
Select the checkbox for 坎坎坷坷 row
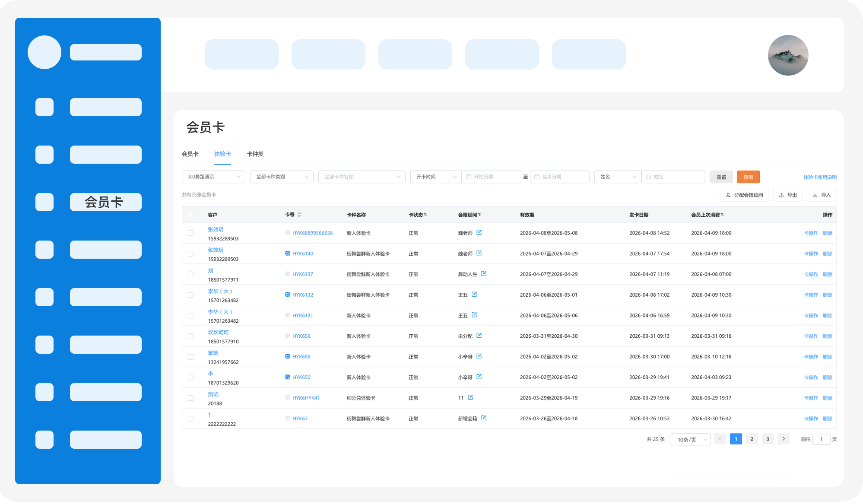point(190,336)
